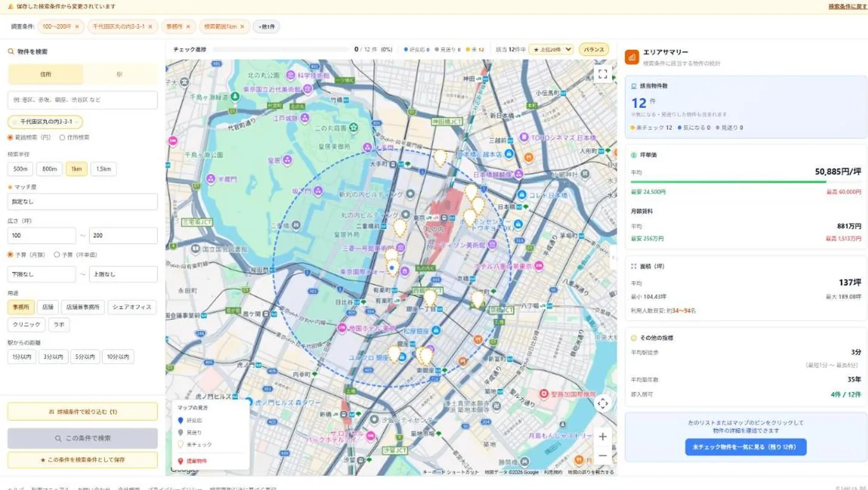Click the 皇居 landmark marker on the map
Image resolution: width=868 pixels, height=490 pixels.
point(287,160)
